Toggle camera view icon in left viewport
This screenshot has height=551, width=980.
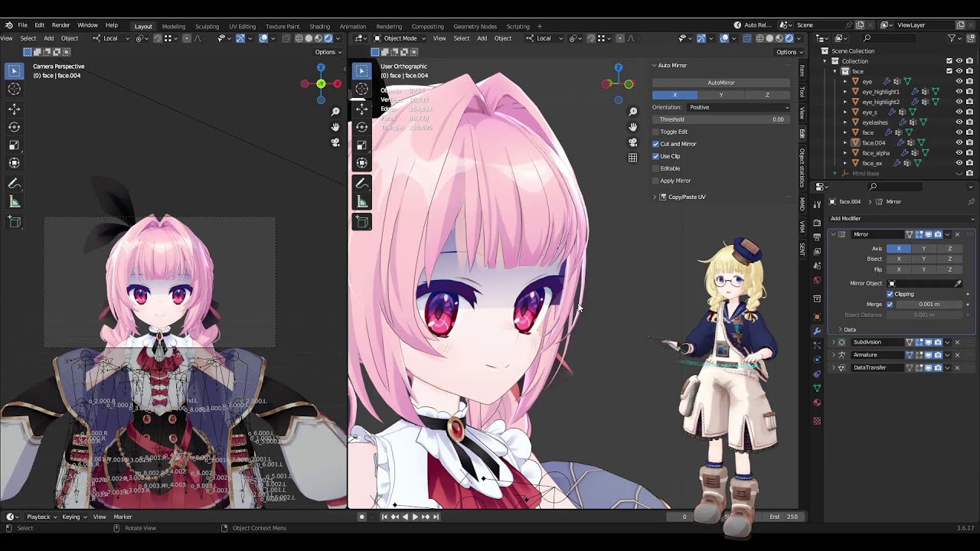(x=335, y=142)
